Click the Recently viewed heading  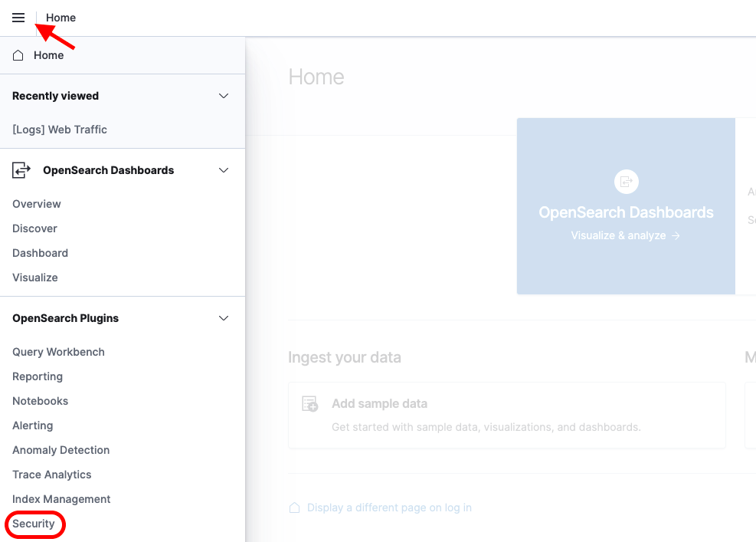coord(55,96)
